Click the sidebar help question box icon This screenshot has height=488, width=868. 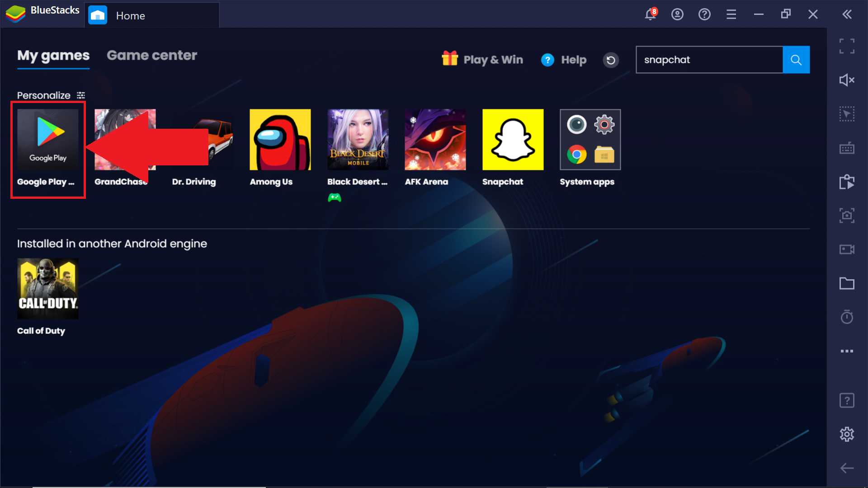coord(847,400)
